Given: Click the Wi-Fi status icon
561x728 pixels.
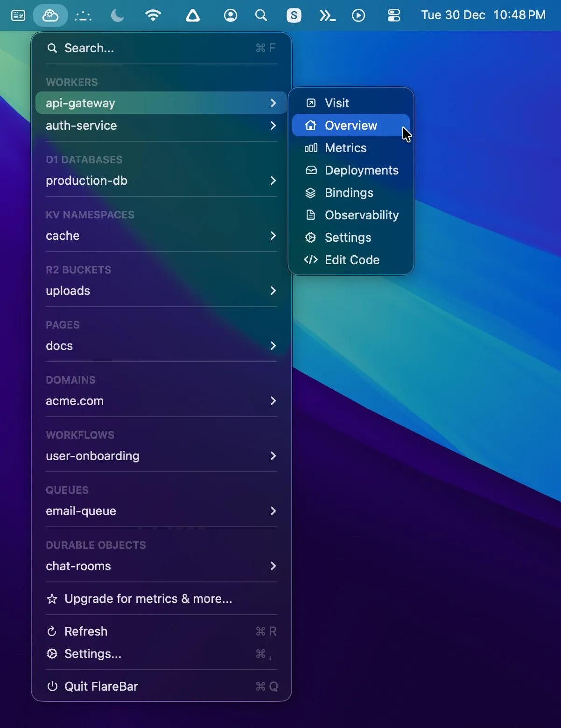Looking at the screenshot, I should [x=153, y=15].
